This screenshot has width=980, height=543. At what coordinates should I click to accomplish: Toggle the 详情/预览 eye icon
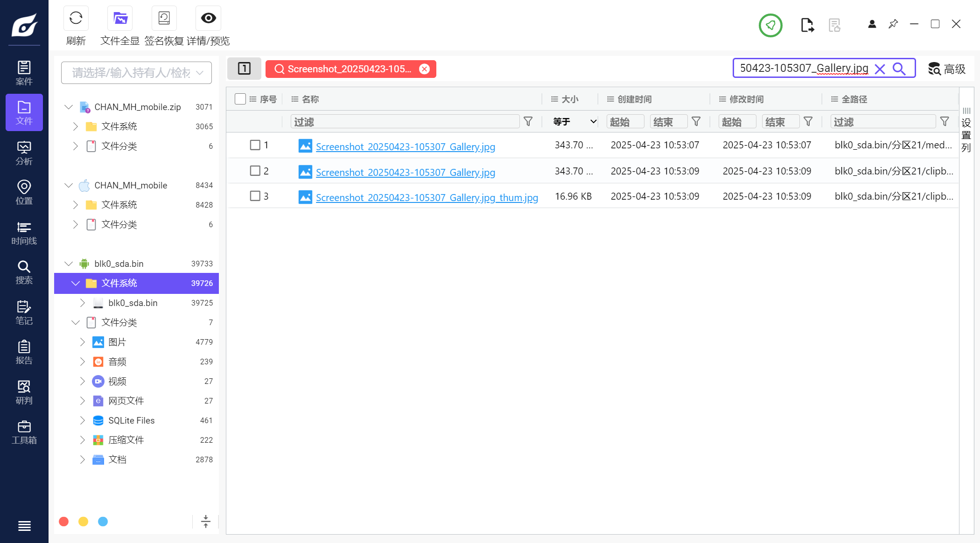[208, 18]
